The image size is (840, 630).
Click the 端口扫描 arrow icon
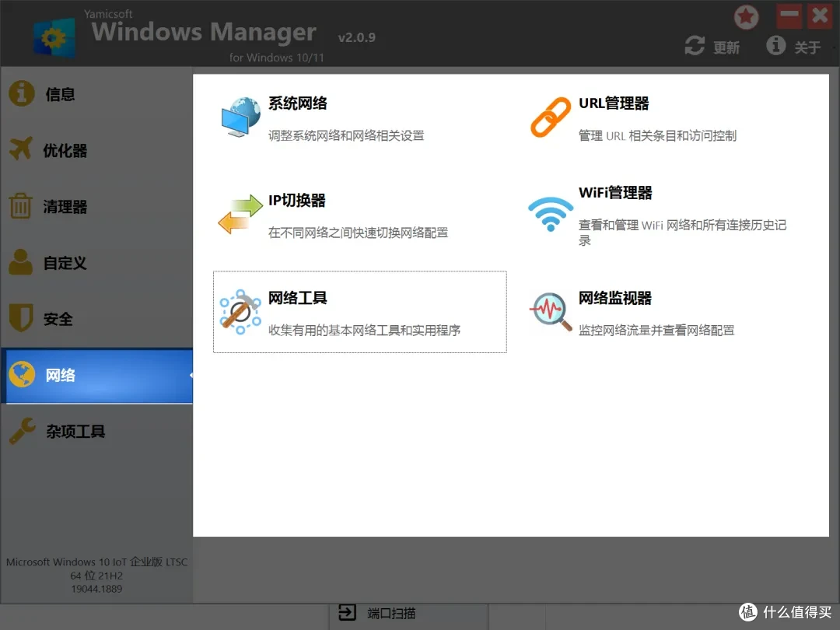click(x=347, y=612)
